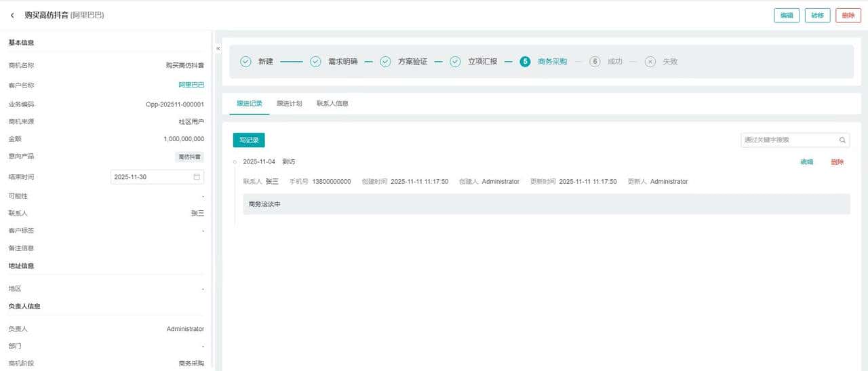Click the 负责人信息 section header
The image size is (868, 371).
tap(24, 307)
